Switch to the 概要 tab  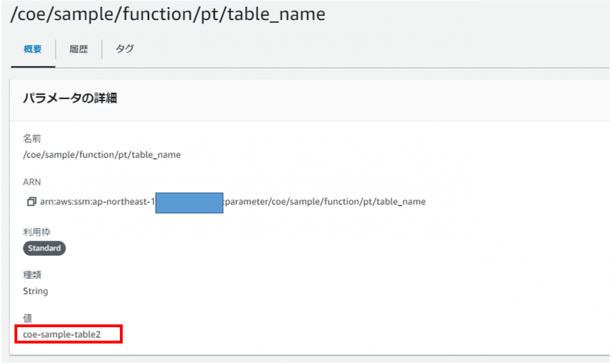coord(33,49)
